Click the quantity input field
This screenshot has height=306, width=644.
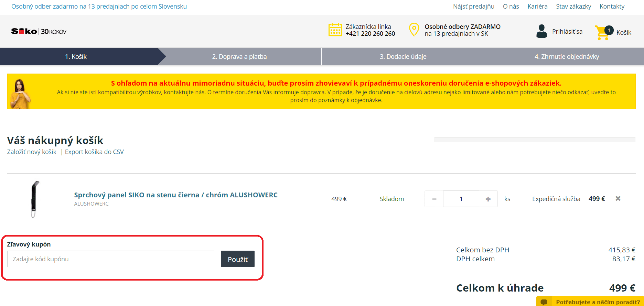[x=461, y=199]
